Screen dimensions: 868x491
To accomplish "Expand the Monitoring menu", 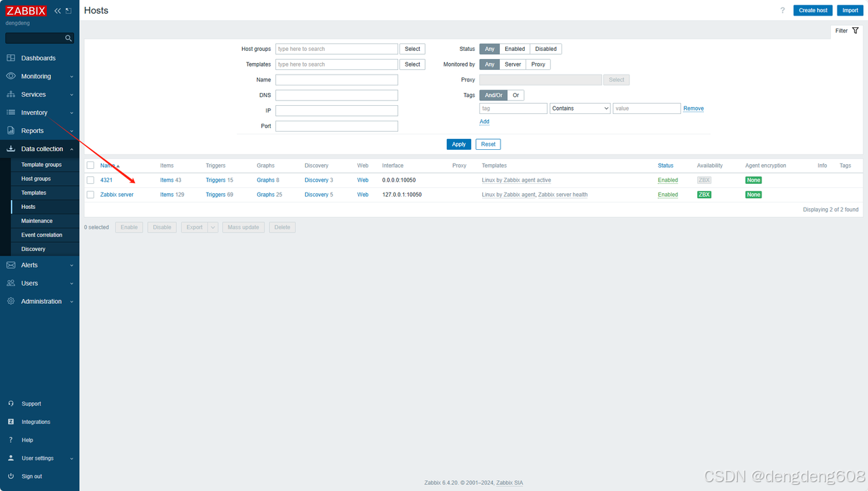I will 72,77.
